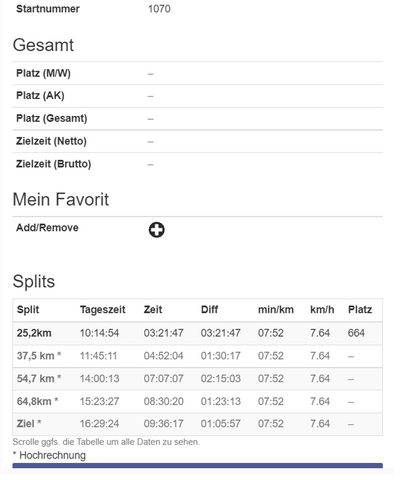Click the blue bar below the table
Image resolution: width=411 pixels, height=480 pixels.
pyautogui.click(x=198, y=465)
